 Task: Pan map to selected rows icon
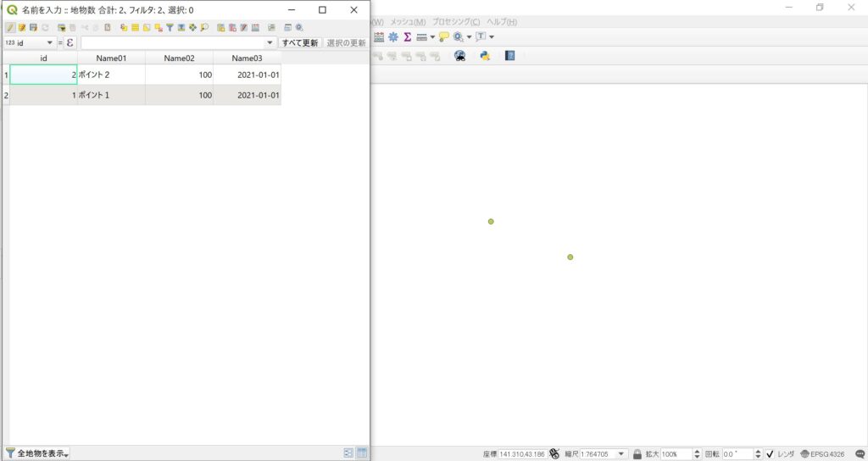pos(192,27)
